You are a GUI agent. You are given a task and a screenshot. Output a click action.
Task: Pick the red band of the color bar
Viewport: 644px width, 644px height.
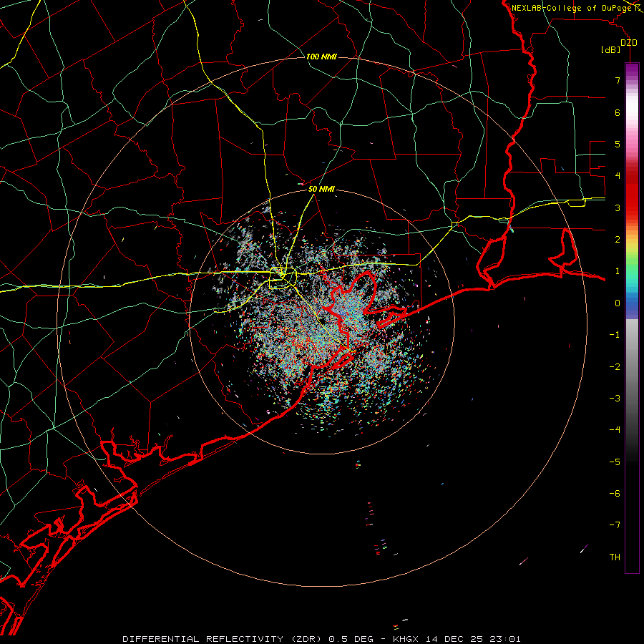[632, 193]
